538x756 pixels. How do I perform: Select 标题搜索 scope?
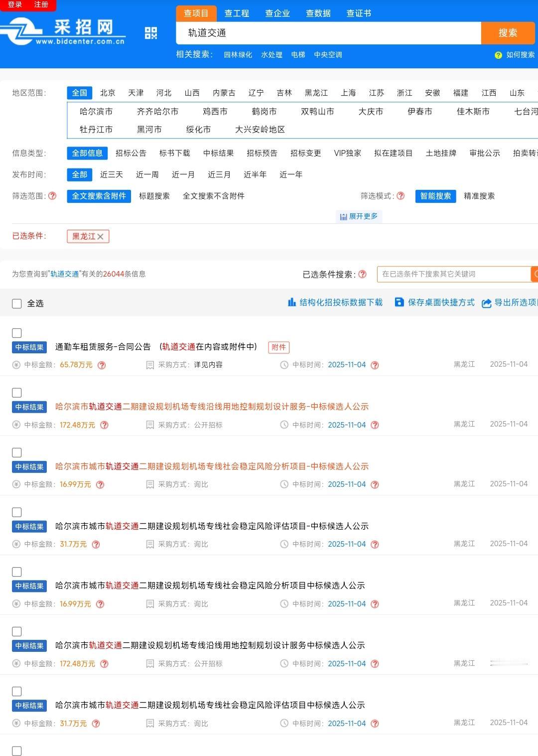(154, 196)
